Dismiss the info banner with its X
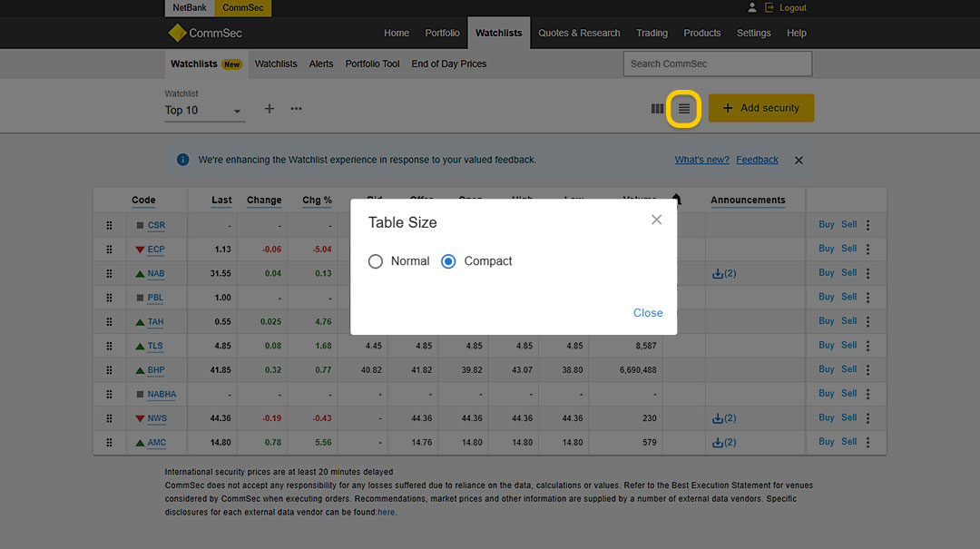 (x=799, y=160)
